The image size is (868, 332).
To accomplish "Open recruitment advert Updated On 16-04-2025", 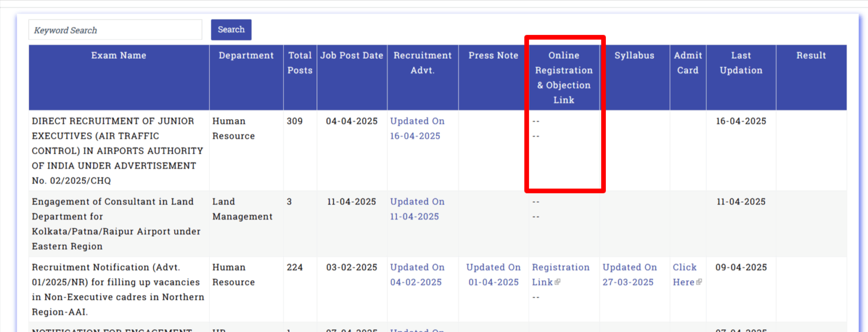I will point(417,128).
